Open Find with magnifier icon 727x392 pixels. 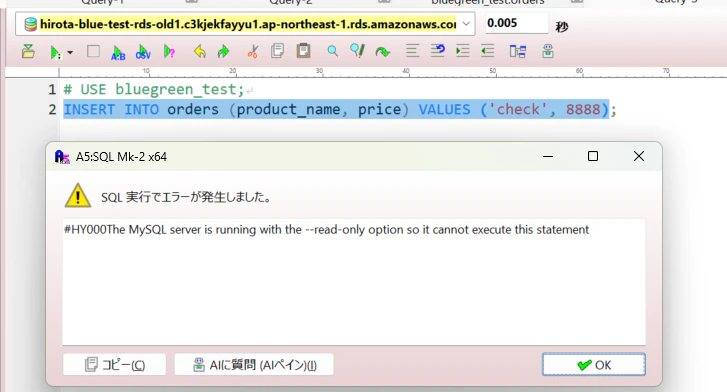point(332,51)
